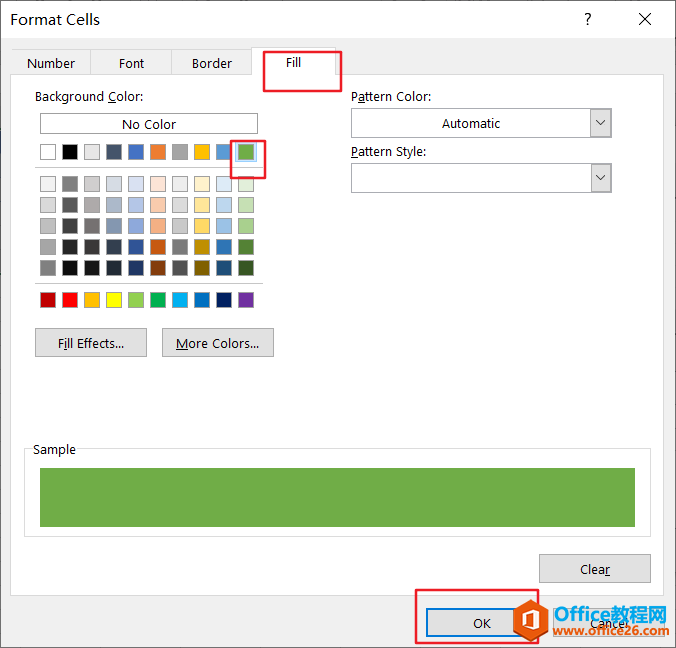676x648 pixels.
Task: Select the standard yellow color swatch
Action: 114,300
